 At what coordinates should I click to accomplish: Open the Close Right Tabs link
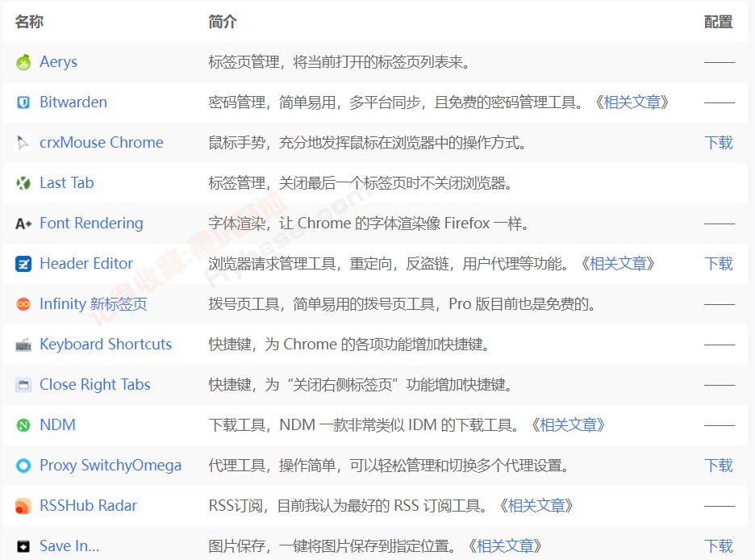(x=95, y=385)
